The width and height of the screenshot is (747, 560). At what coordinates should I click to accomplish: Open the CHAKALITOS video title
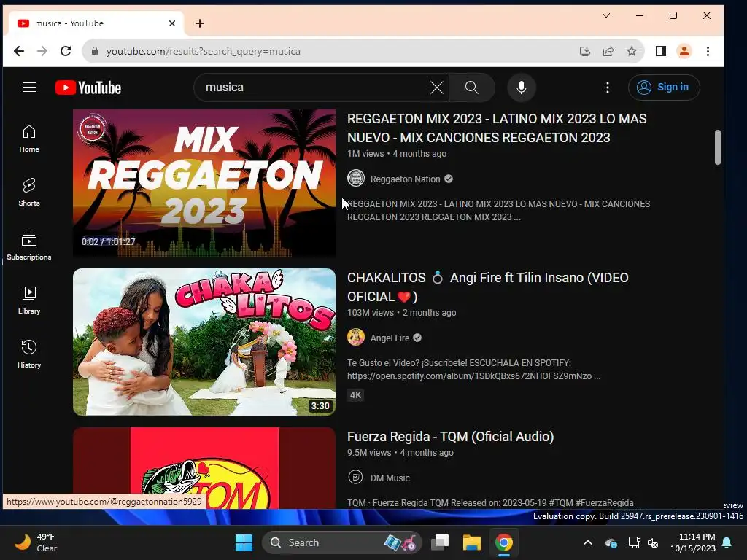tap(488, 287)
